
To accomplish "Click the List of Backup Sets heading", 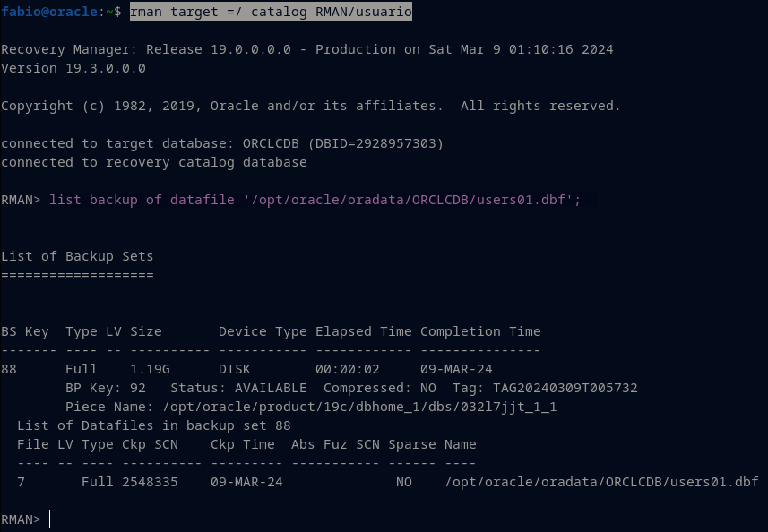I will tap(77, 256).
